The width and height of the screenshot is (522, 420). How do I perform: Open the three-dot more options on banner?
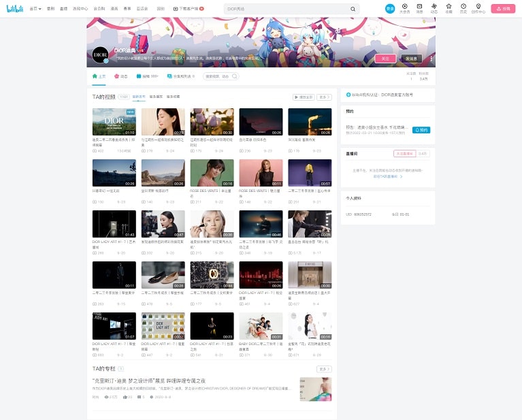pos(431,59)
